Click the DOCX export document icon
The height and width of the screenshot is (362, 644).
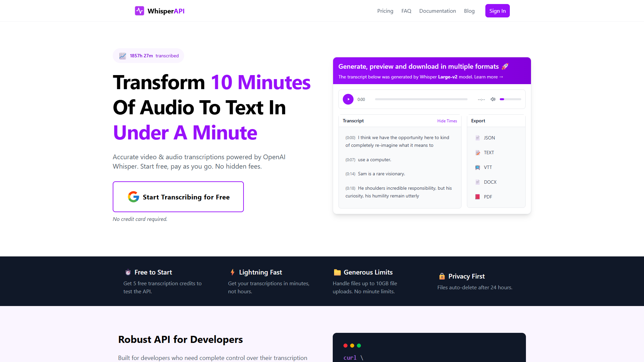coord(478,182)
